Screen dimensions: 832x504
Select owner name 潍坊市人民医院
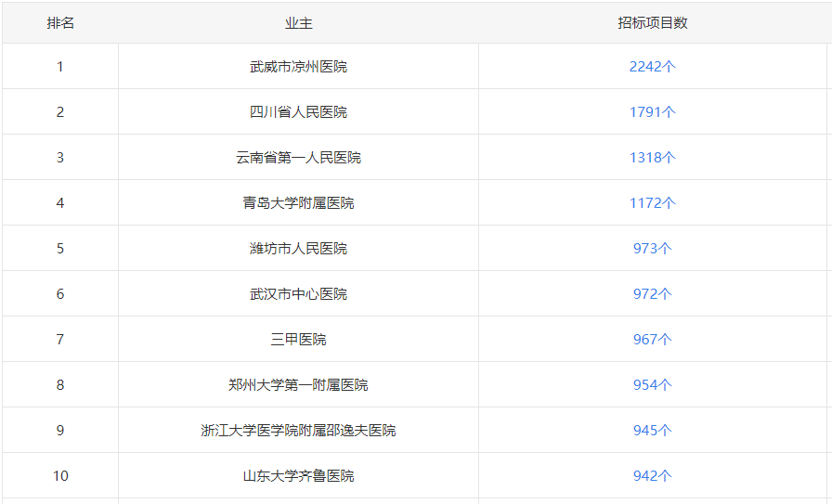click(x=298, y=248)
